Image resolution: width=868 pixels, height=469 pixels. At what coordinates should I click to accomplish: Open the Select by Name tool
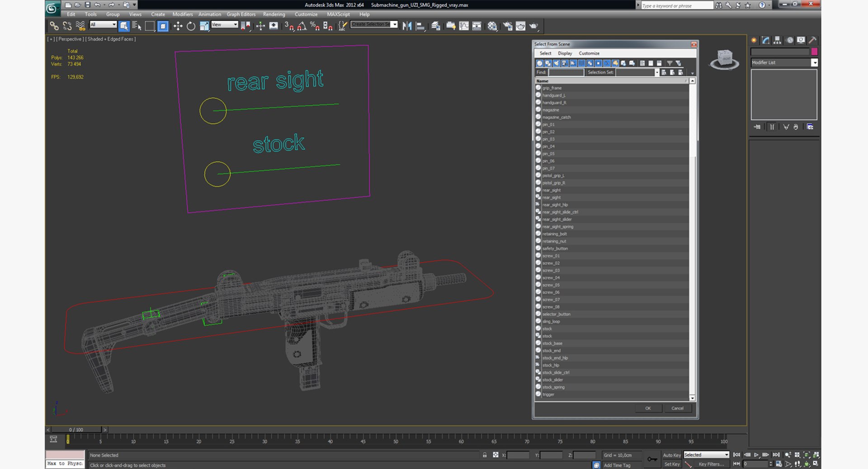137,26
